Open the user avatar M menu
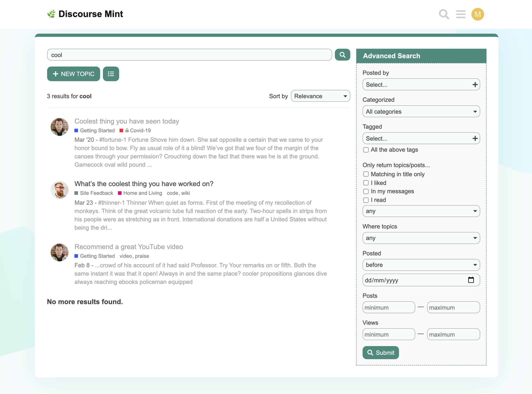Screen dimensions: 532x394 click(477, 14)
